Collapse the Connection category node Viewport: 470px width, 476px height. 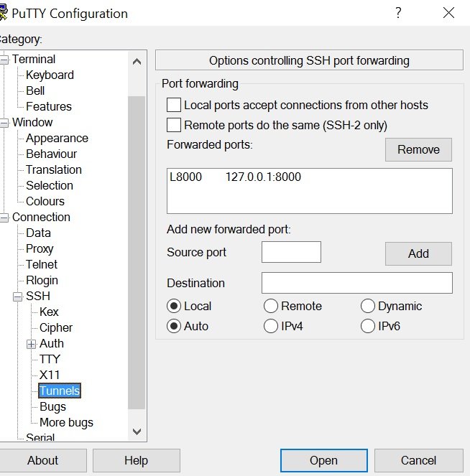(x=4, y=218)
